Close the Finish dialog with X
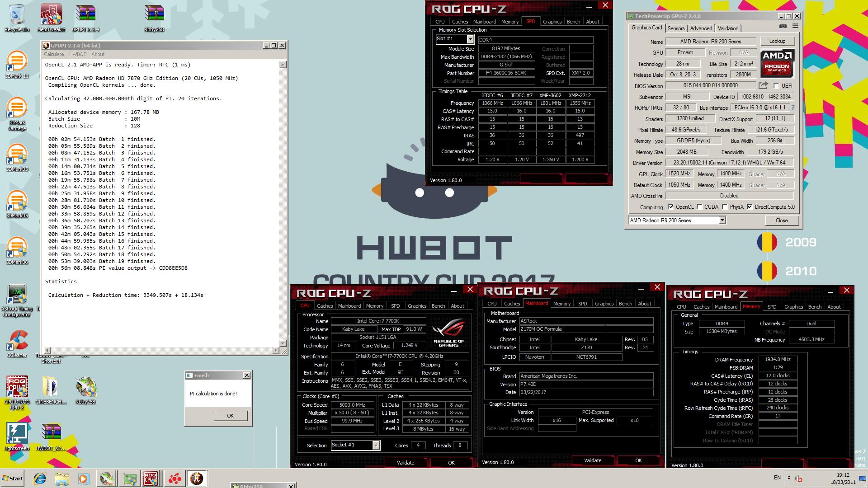 pos(247,375)
